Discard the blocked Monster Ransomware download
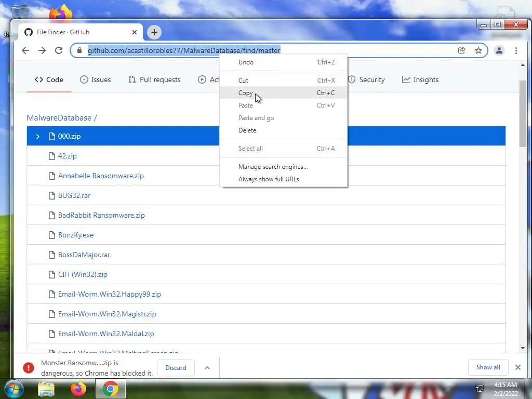The width and height of the screenshot is (532, 399). pyautogui.click(x=176, y=368)
